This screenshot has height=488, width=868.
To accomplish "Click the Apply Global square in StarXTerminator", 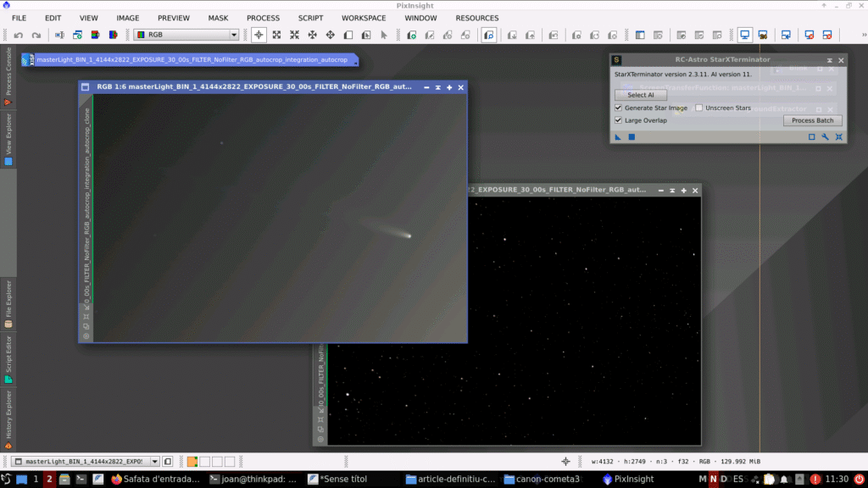I will click(x=632, y=136).
